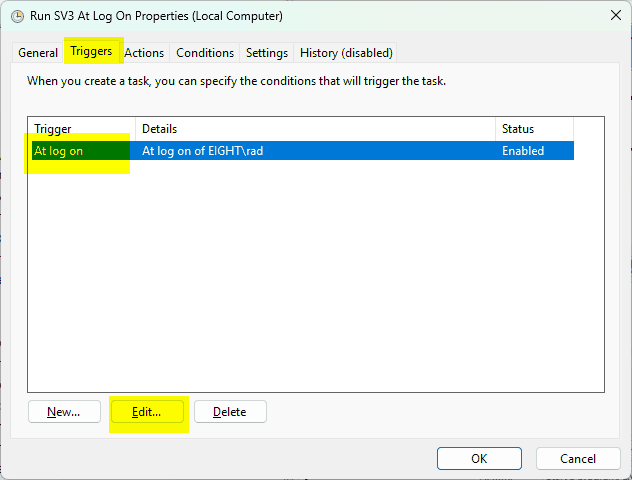Click the Task Scheduler clock icon in title bar
The image size is (632, 480).
click(x=17, y=16)
